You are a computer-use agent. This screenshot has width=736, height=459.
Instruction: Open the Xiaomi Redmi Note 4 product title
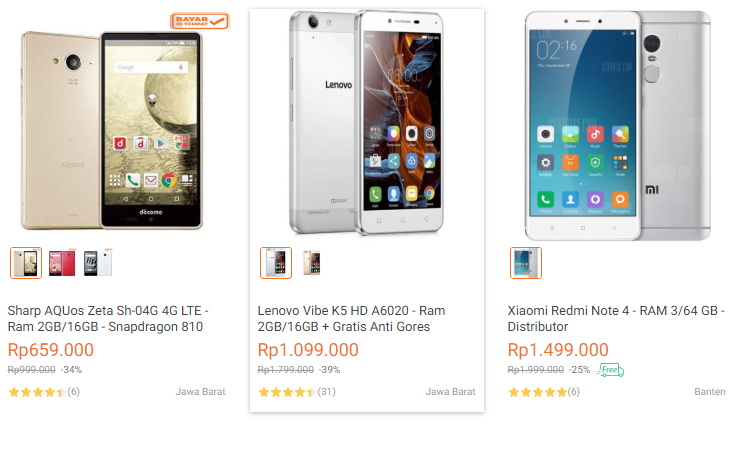[x=616, y=319]
